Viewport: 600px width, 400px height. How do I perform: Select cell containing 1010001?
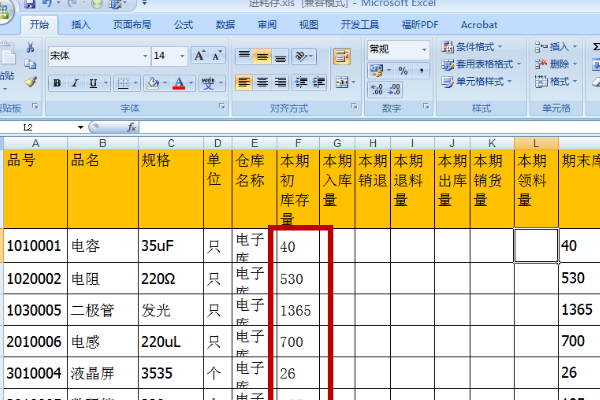36,245
